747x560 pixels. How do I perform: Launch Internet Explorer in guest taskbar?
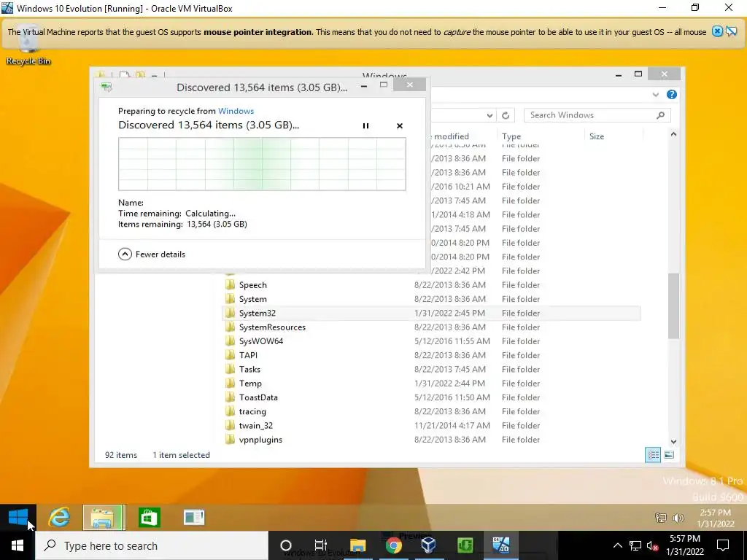(60, 517)
